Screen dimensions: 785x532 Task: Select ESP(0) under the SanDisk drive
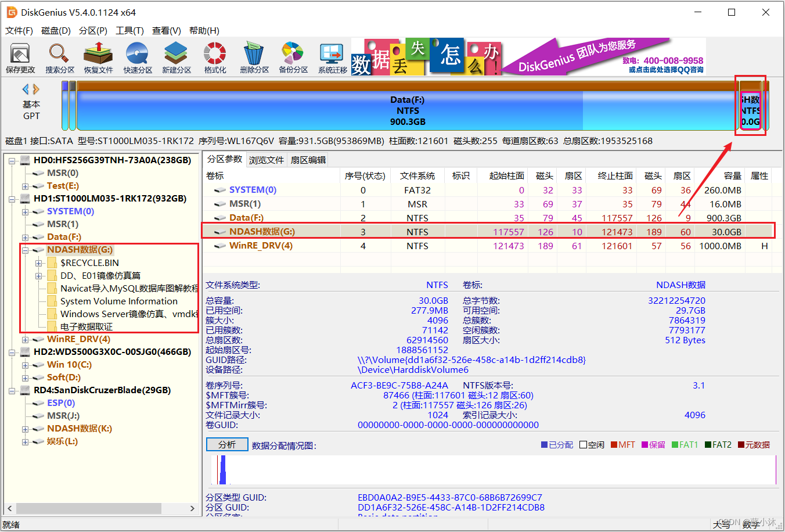tap(61, 403)
